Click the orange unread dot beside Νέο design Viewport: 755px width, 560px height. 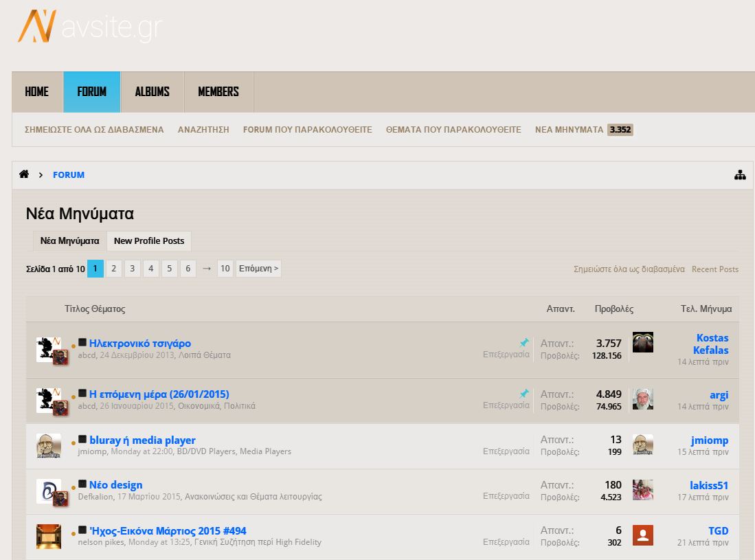click(74, 489)
